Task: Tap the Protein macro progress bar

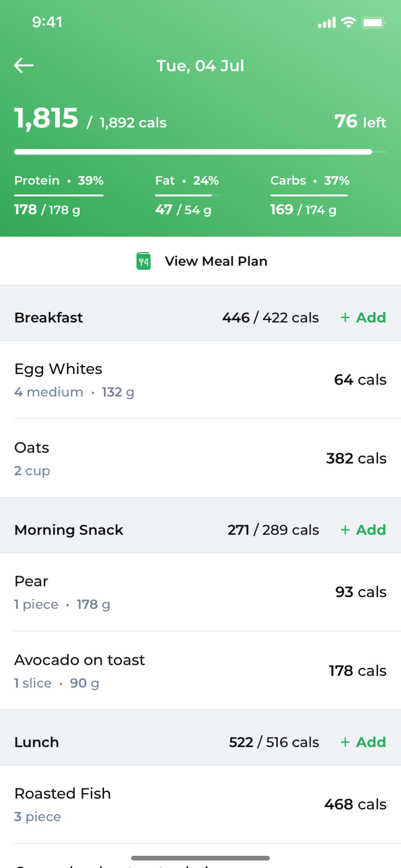Action: (59, 195)
